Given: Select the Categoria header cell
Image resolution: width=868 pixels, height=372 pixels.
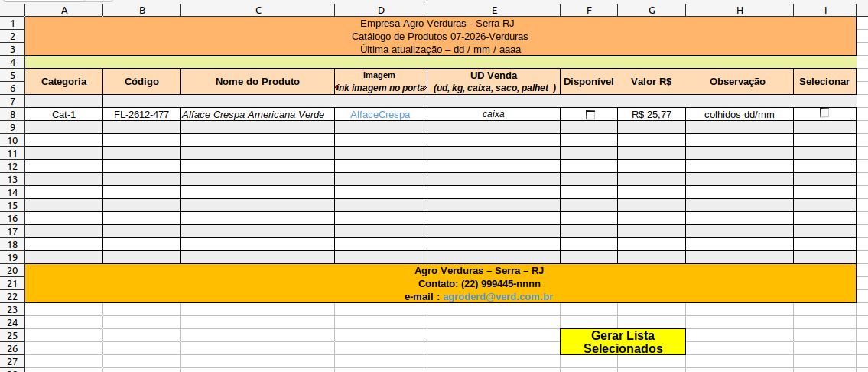Looking at the screenshot, I should tap(63, 82).
